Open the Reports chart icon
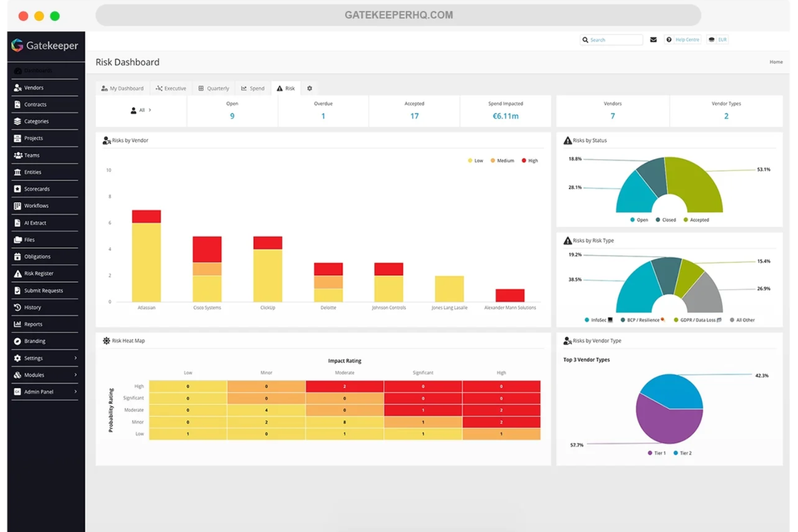This screenshot has width=798, height=532. [17, 324]
